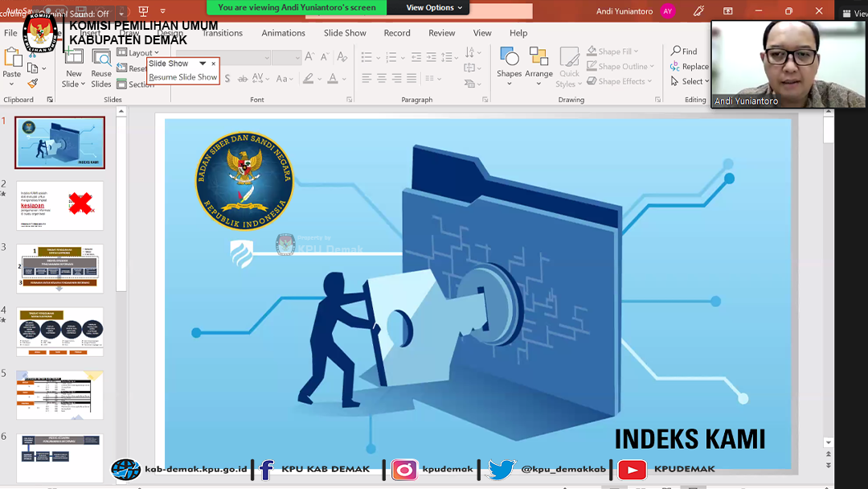The width and height of the screenshot is (868, 489).
Task: Click the AY account avatar
Action: tap(667, 11)
